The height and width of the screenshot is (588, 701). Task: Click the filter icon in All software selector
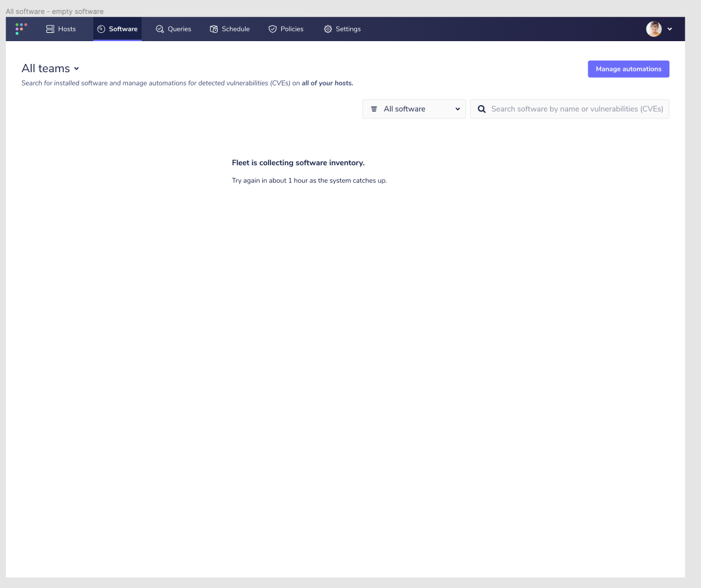coord(374,109)
